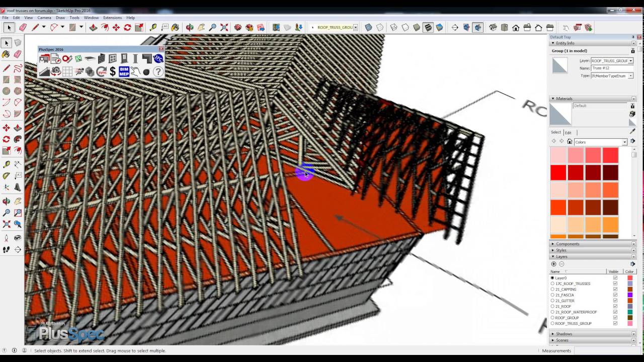Viewport: 644px width, 362px height.
Task: Change color swatch of 21_FASCIA layer
Action: 630,295
